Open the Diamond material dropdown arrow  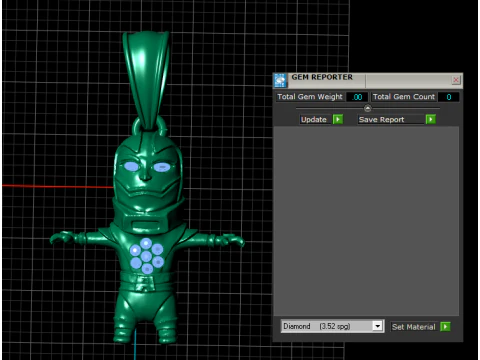pyautogui.click(x=377, y=326)
